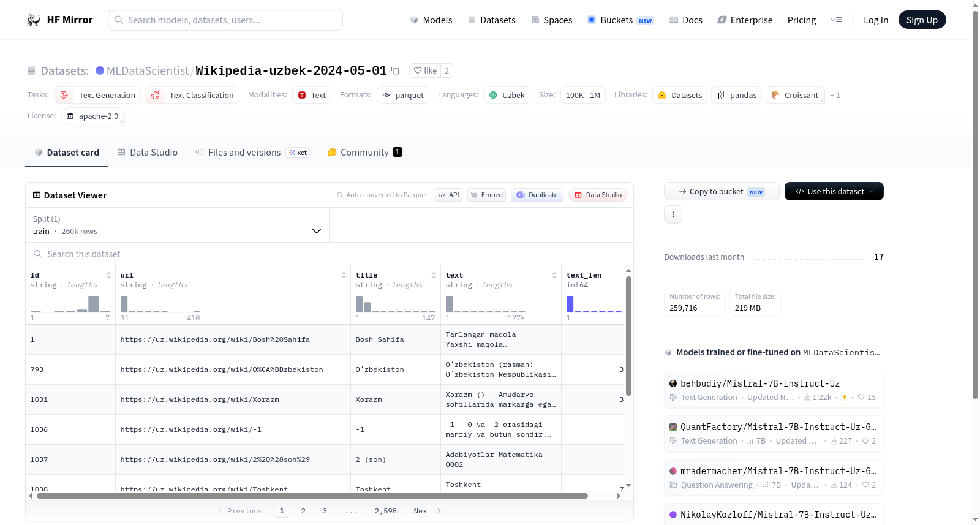Switch to Data Studio tab
This screenshot has height=525, width=980.
tap(147, 153)
